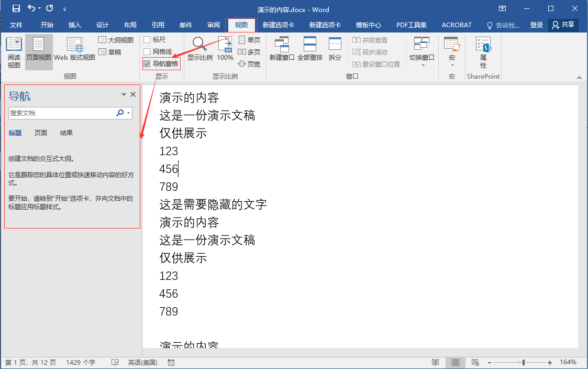This screenshot has width=588, height=369.
Task: Switch to the 审阅 review tab
Action: [214, 25]
